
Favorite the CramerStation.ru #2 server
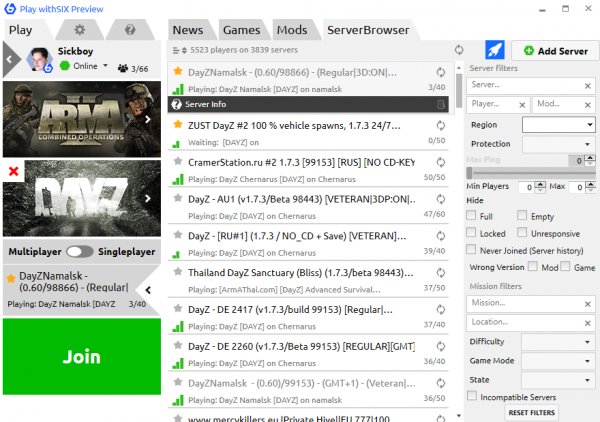(x=178, y=161)
